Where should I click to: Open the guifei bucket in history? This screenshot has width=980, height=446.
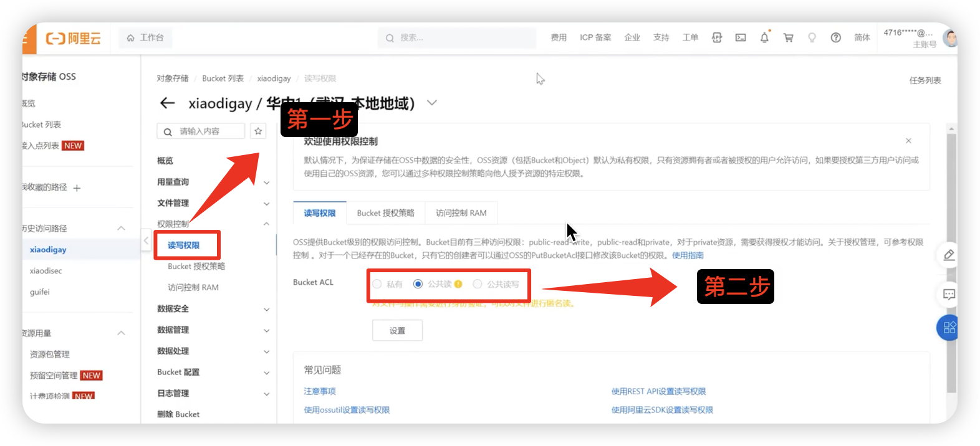pyautogui.click(x=40, y=292)
